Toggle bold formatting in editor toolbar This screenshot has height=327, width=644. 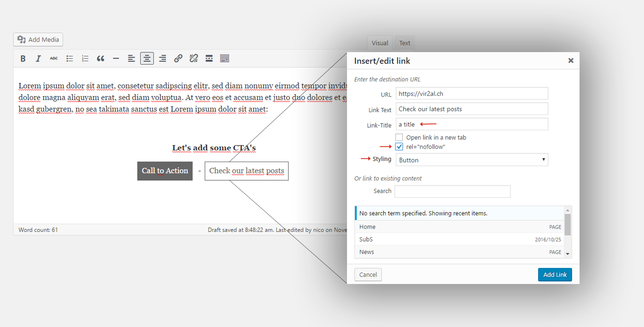point(23,59)
